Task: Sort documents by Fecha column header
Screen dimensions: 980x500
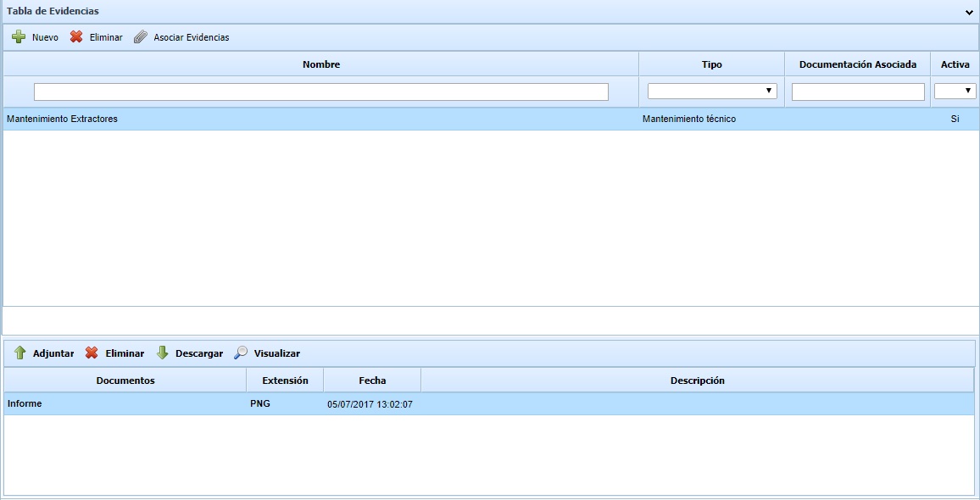Action: click(371, 381)
